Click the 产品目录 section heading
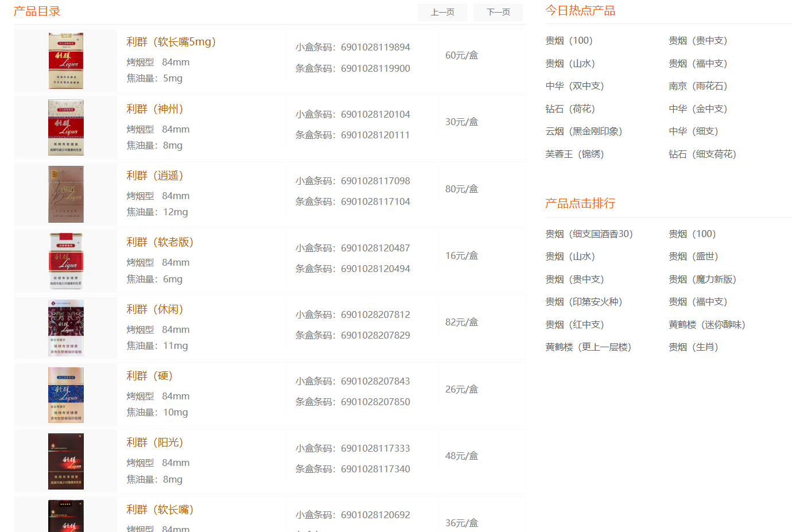Viewport: 792px width, 532px height. [x=37, y=11]
